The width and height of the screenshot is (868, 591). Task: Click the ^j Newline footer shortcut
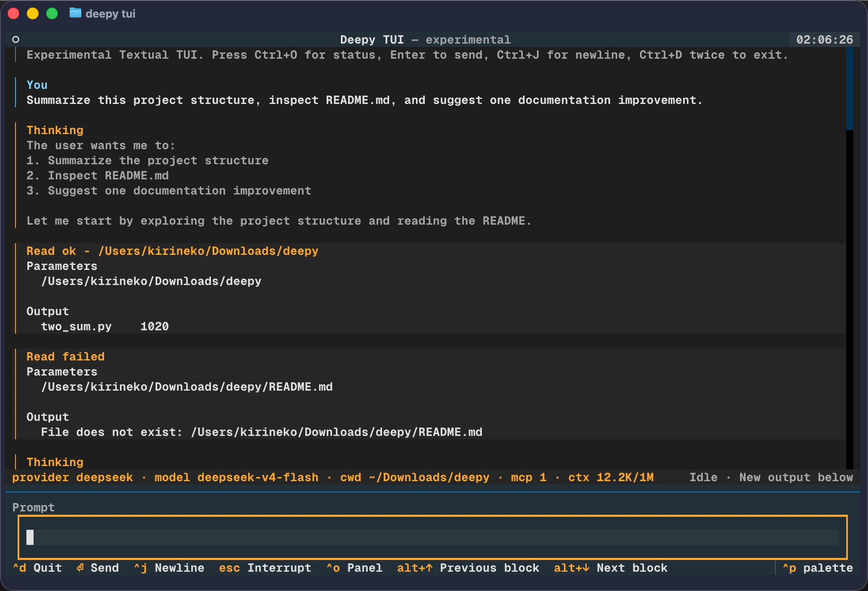pos(169,568)
